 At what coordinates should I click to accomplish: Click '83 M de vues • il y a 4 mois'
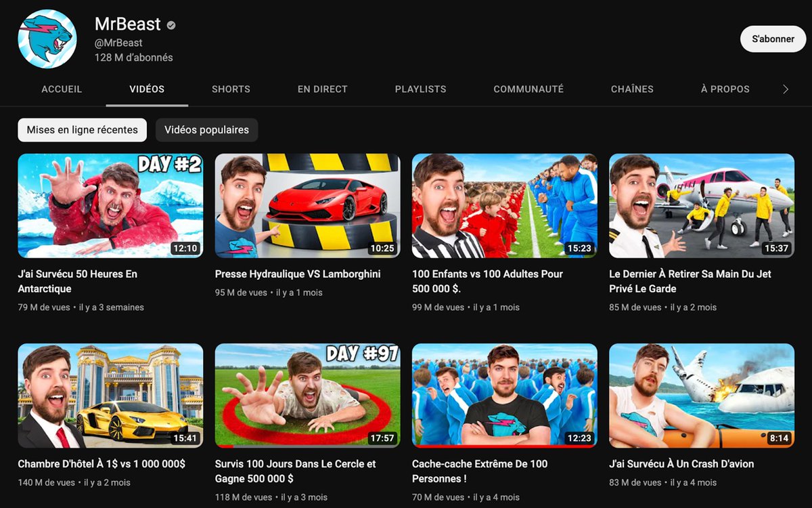tap(662, 483)
